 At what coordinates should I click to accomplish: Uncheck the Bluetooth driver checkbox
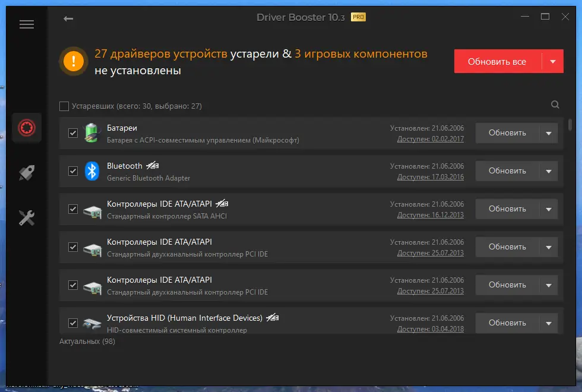(73, 170)
